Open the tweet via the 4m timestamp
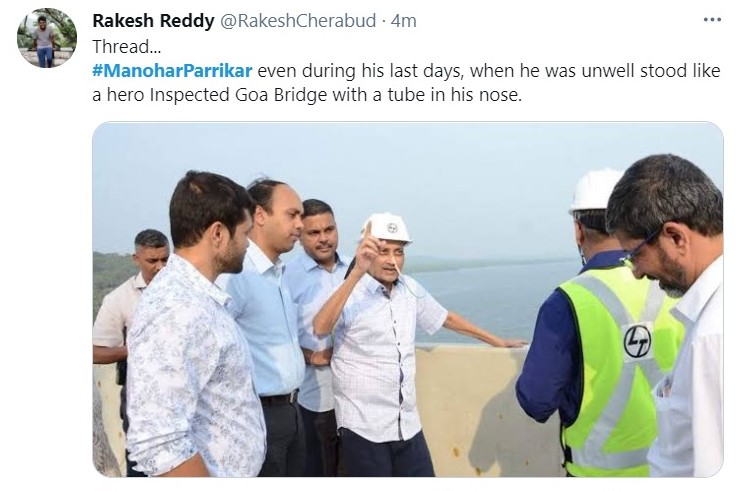 click(404, 21)
